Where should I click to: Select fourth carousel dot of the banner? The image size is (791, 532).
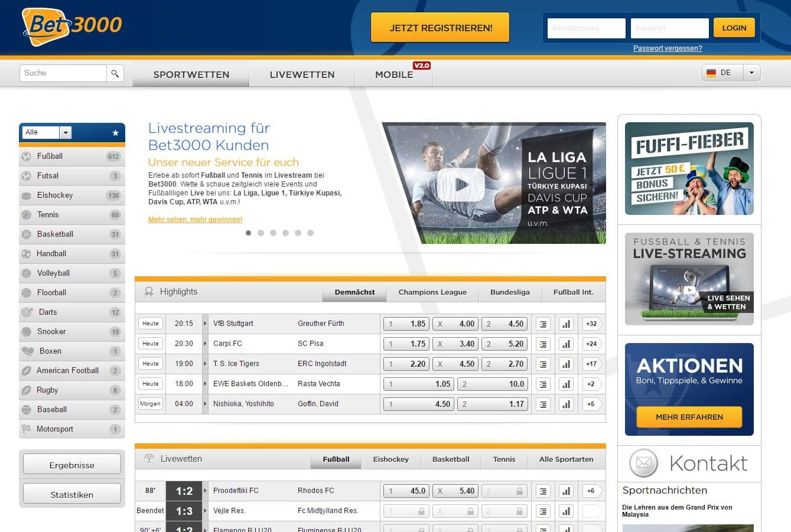(285, 233)
